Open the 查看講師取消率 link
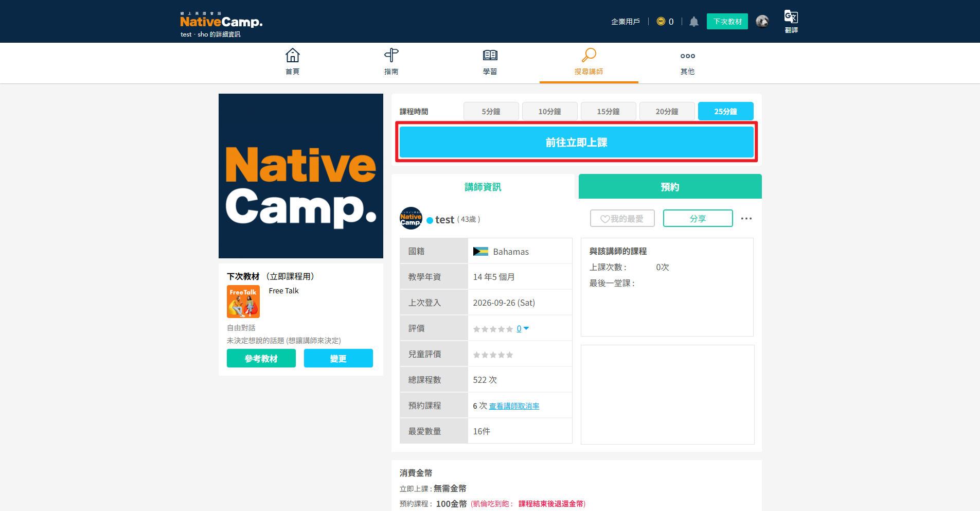 tap(514, 406)
